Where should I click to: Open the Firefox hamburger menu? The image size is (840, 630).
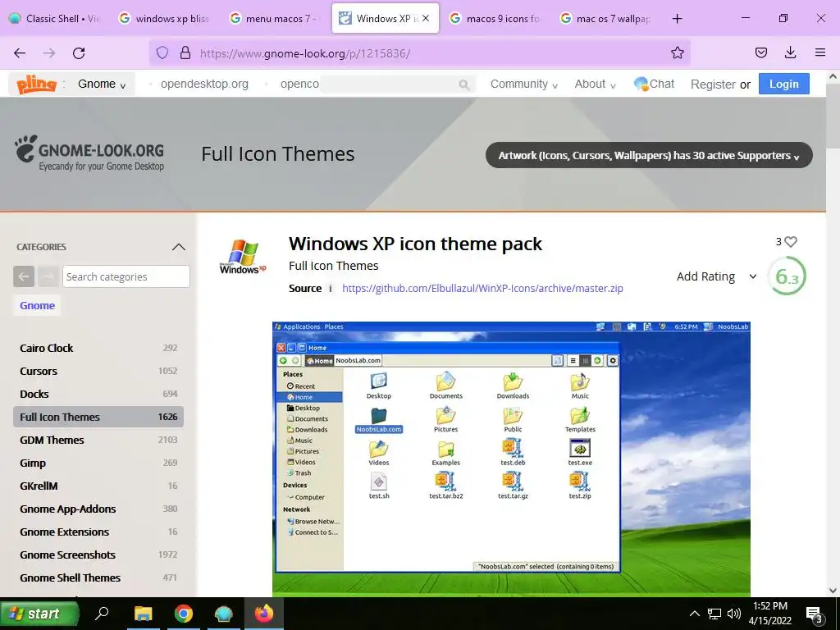[x=820, y=52]
